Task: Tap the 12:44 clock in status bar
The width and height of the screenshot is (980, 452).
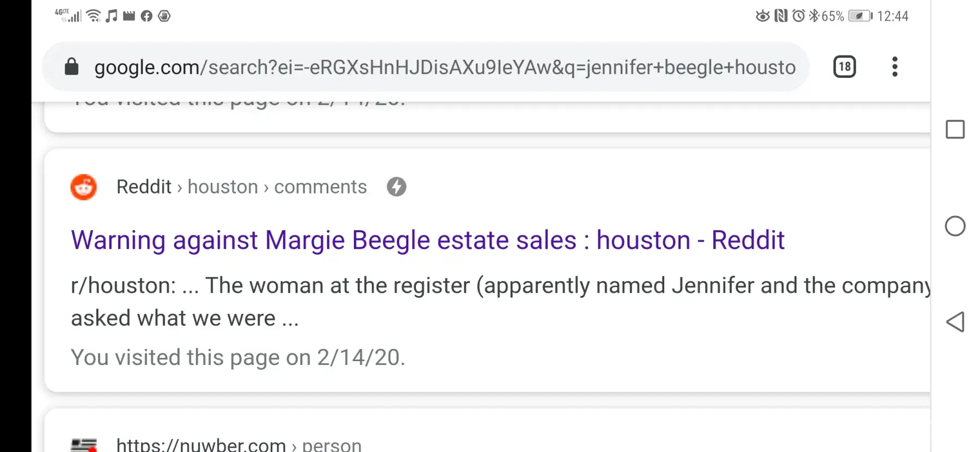Action: (x=892, y=16)
